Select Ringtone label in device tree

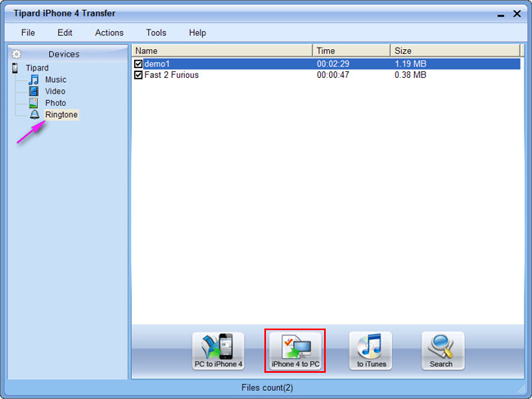61,115
